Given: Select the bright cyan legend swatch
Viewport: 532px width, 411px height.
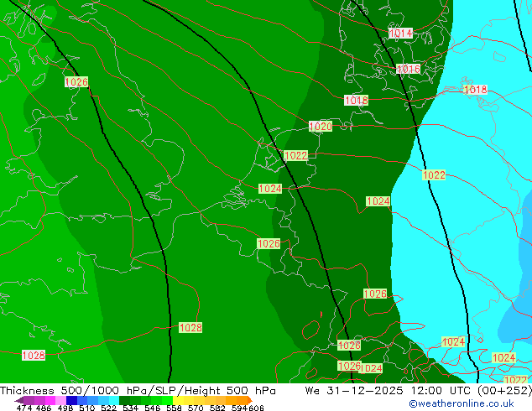Looking at the screenshot, I should pos(113,400).
